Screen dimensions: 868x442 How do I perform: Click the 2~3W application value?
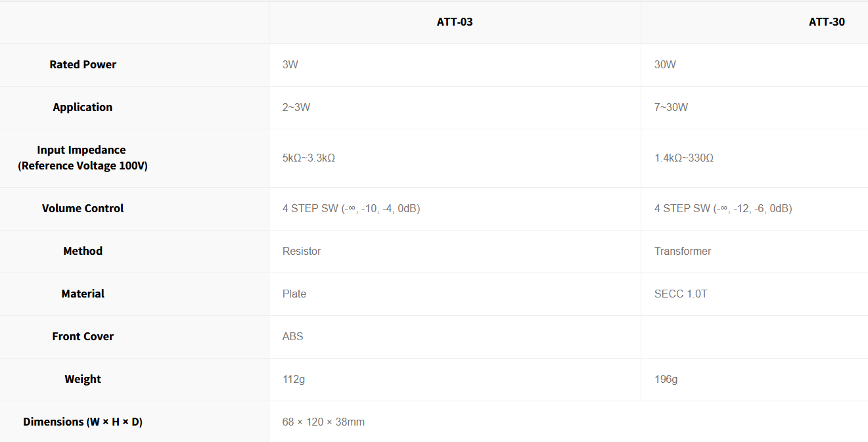pyautogui.click(x=296, y=107)
